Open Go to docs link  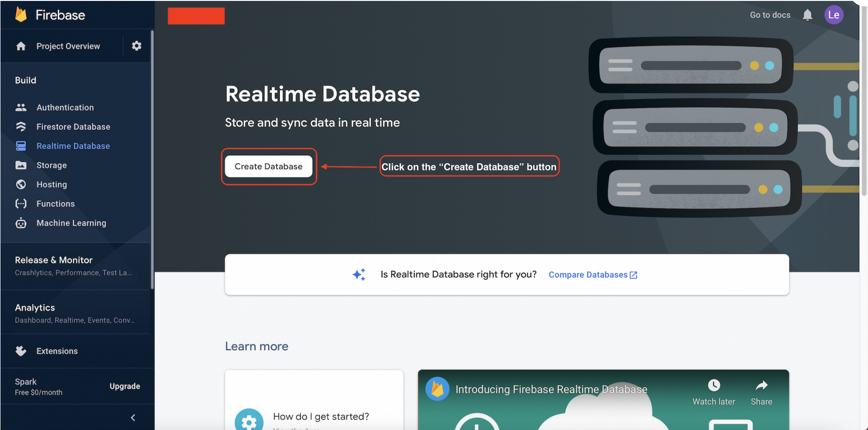tap(770, 15)
